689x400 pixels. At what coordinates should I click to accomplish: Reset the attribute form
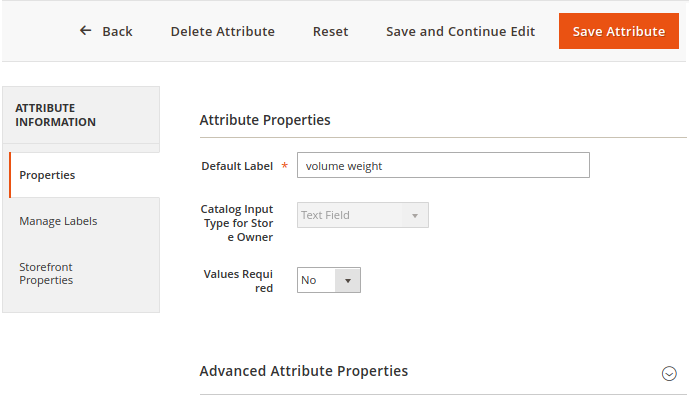(x=330, y=31)
